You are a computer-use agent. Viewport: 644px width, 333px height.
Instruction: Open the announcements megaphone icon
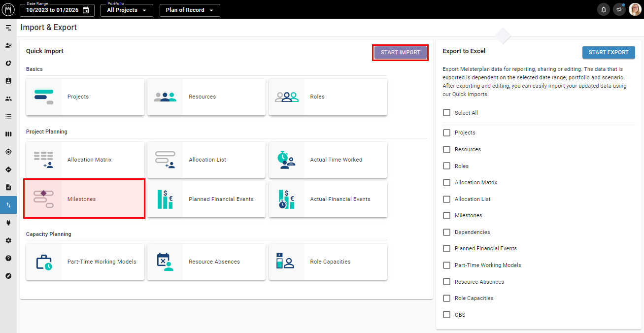(619, 9)
